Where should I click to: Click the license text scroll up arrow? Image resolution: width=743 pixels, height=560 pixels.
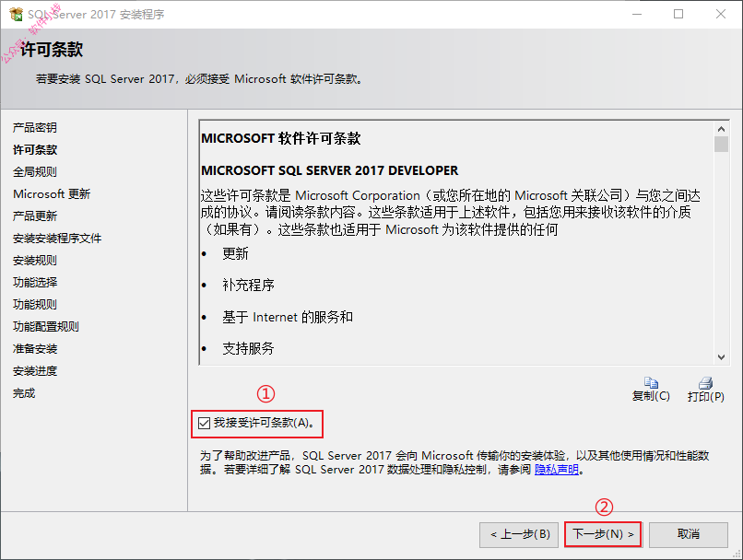tap(721, 129)
